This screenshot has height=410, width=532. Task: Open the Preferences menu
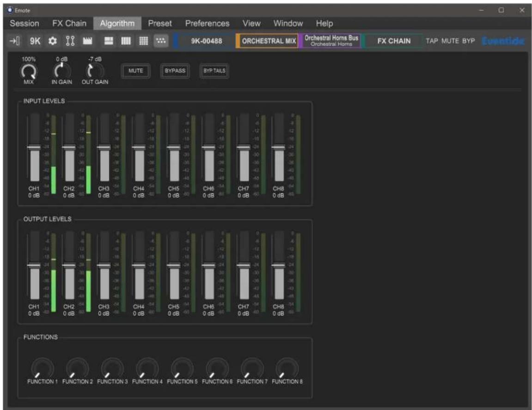pyautogui.click(x=208, y=24)
